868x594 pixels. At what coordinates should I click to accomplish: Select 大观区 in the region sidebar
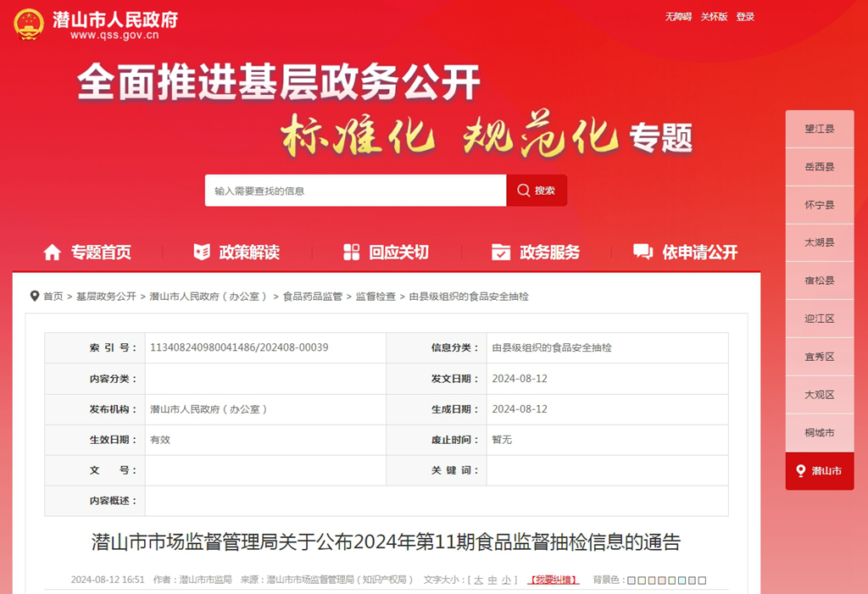tap(820, 395)
